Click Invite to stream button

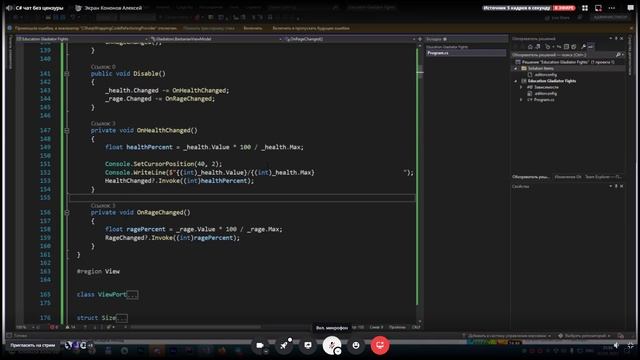(x=33, y=345)
